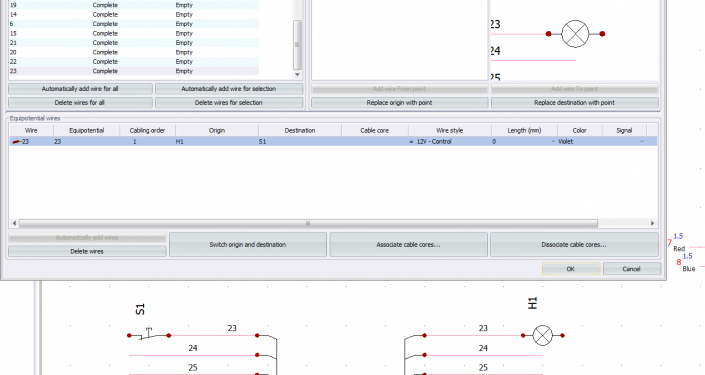The width and height of the screenshot is (705, 375).
Task: Click Switch origin and destination button
Action: pos(248,245)
